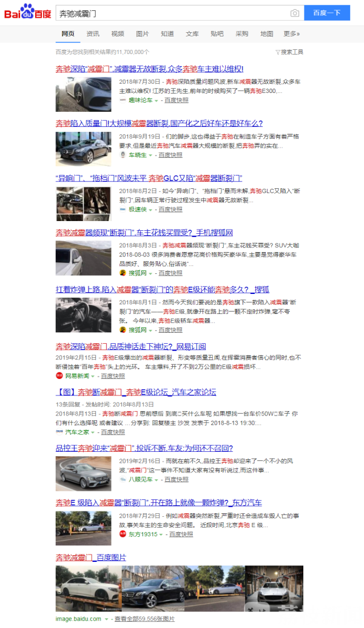
Task: Click 搜狐网 icon in 2018年8月3日 result
Action: tap(123, 273)
